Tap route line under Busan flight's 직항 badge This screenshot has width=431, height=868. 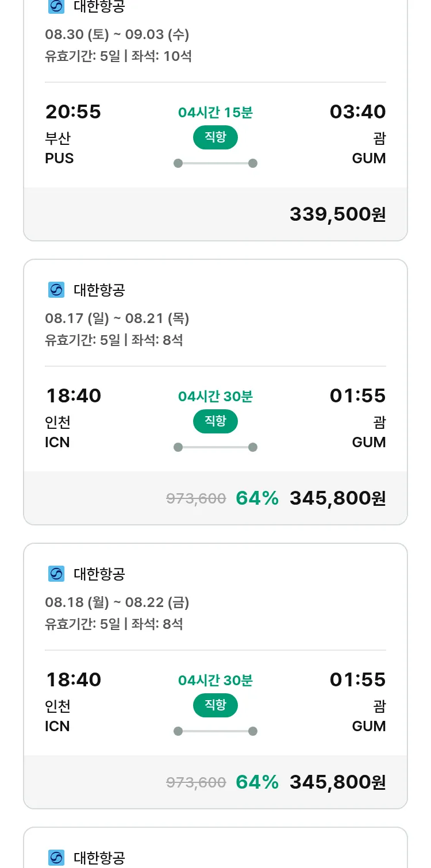point(215,163)
